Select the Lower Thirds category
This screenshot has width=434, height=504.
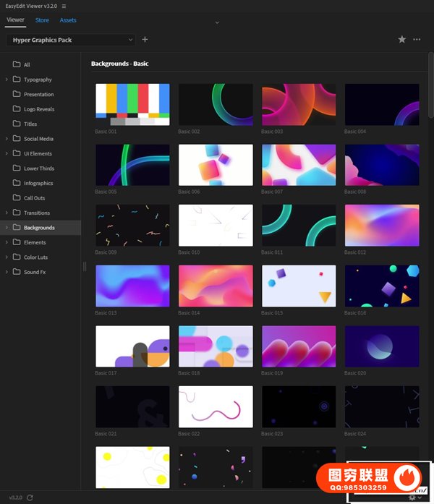[39, 168]
